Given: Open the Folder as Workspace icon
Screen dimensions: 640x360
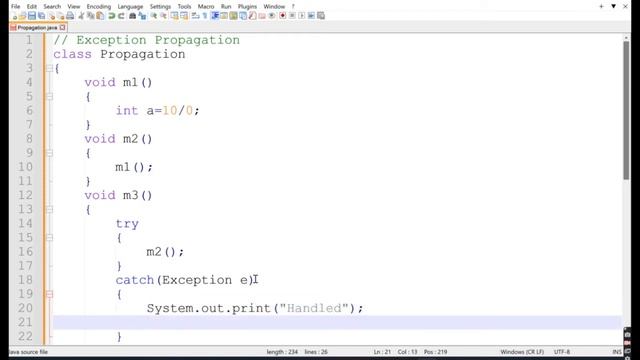Looking at the screenshot, I should [x=262, y=16].
